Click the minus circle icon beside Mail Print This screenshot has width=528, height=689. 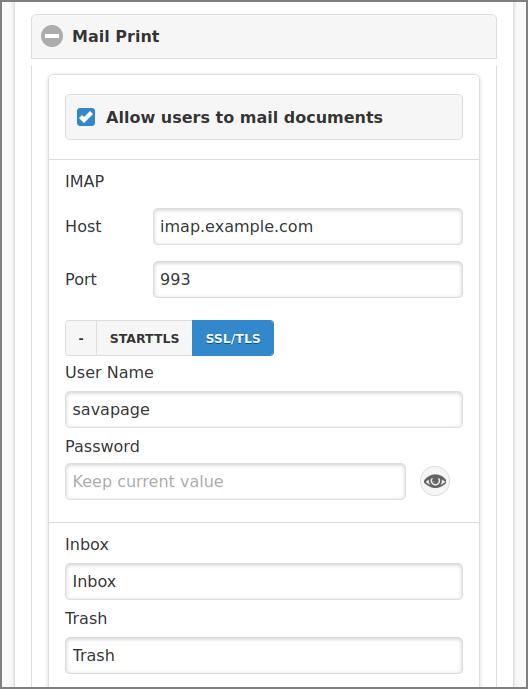52,36
